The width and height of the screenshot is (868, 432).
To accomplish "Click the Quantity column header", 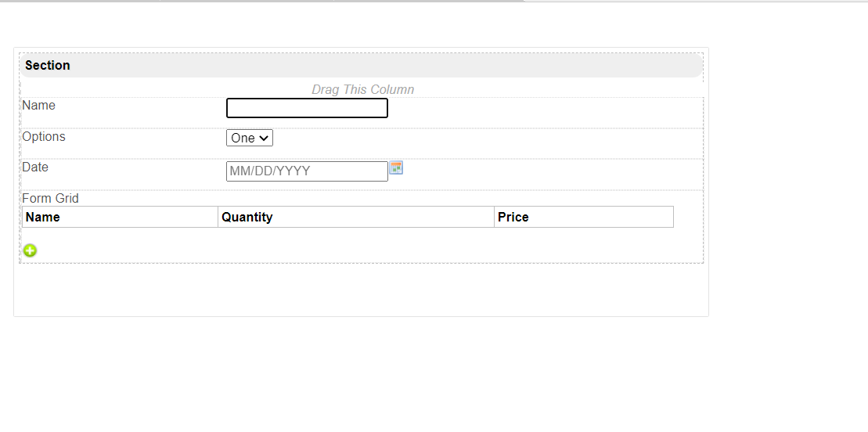I will point(247,218).
